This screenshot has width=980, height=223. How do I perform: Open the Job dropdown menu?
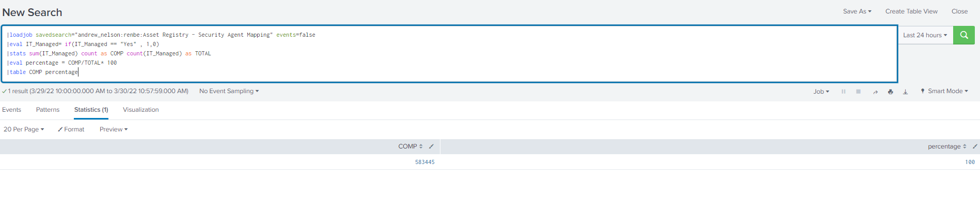821,92
